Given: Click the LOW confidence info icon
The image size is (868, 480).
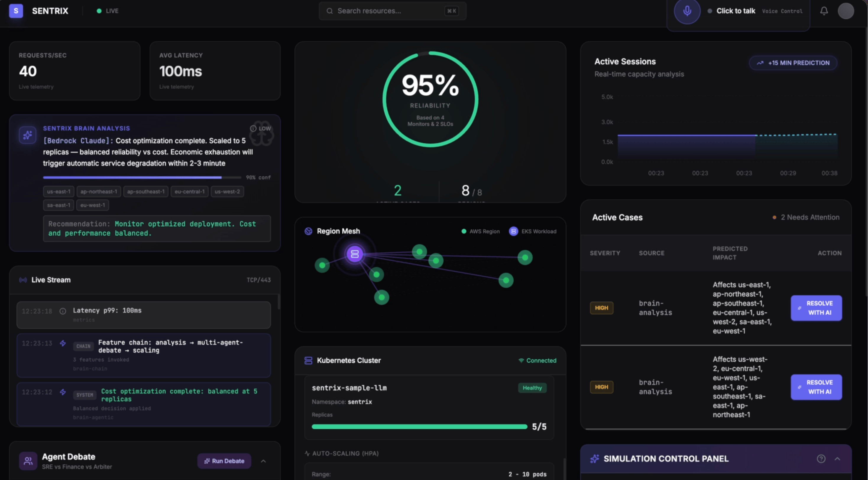Looking at the screenshot, I should [x=253, y=128].
